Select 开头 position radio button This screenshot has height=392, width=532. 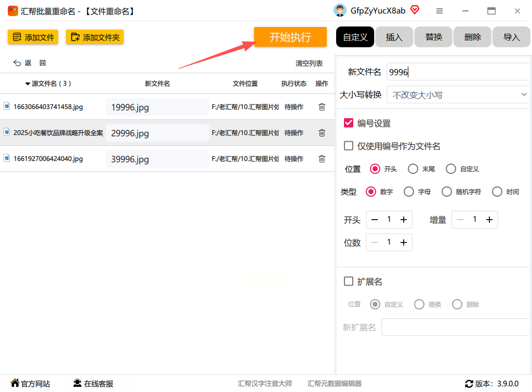375,169
